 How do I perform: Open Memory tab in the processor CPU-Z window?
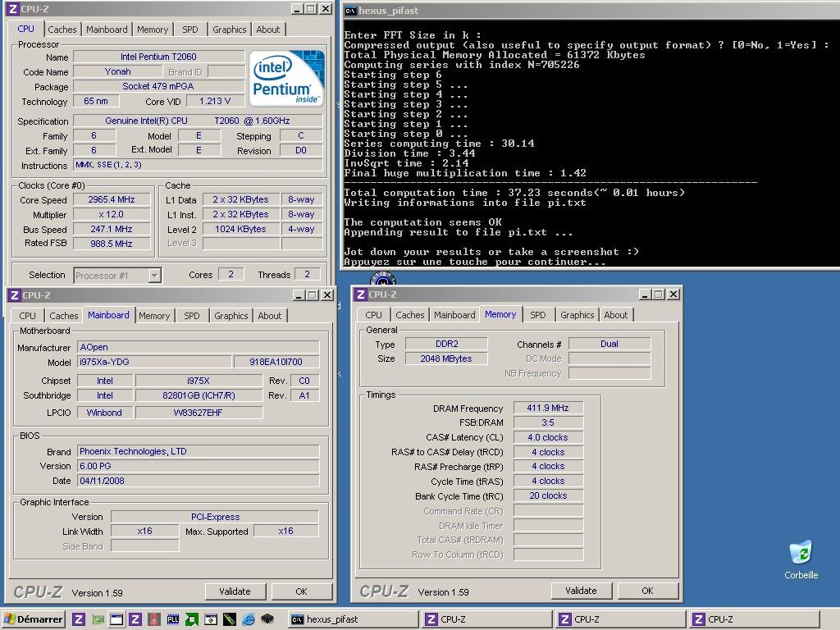click(x=152, y=30)
